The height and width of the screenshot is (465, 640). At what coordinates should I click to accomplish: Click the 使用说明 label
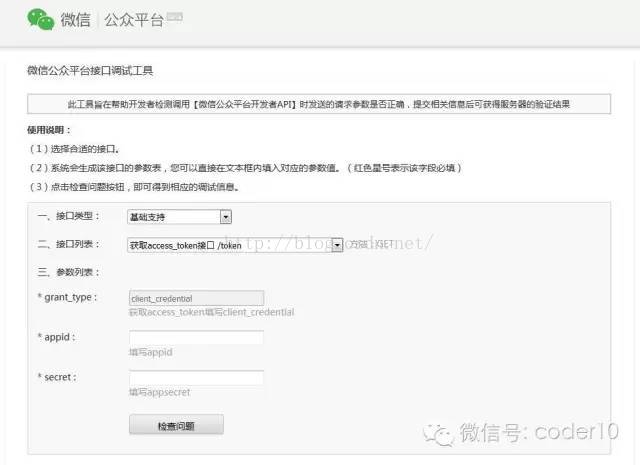(x=49, y=130)
